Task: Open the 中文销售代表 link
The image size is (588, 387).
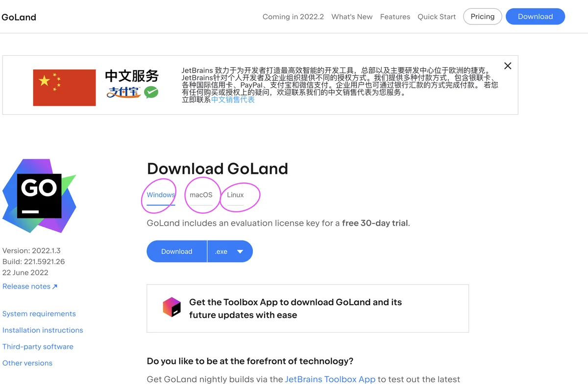Action: [233, 99]
